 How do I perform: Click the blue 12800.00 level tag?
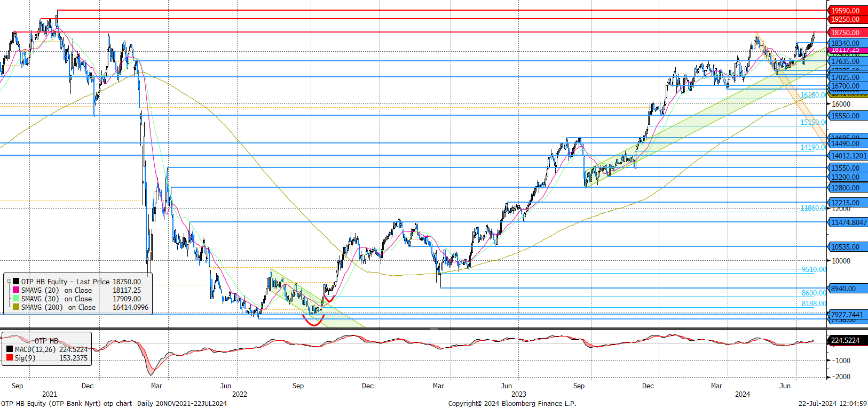tap(847, 188)
